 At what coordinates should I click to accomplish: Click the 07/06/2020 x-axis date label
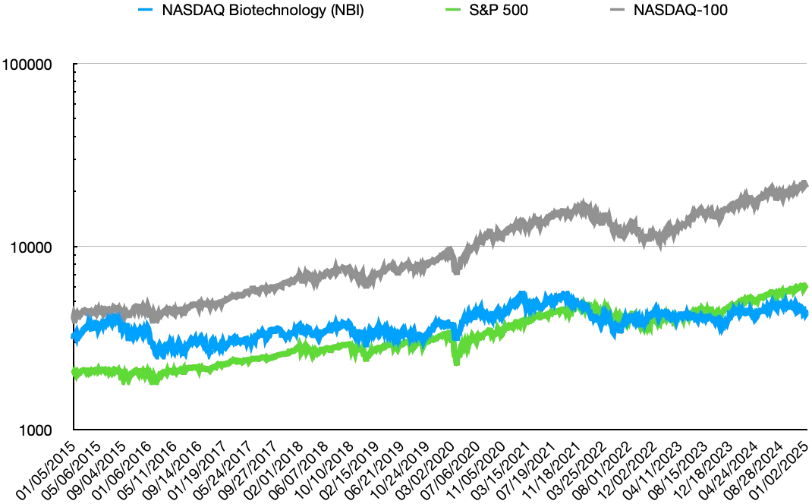pyautogui.click(x=451, y=471)
